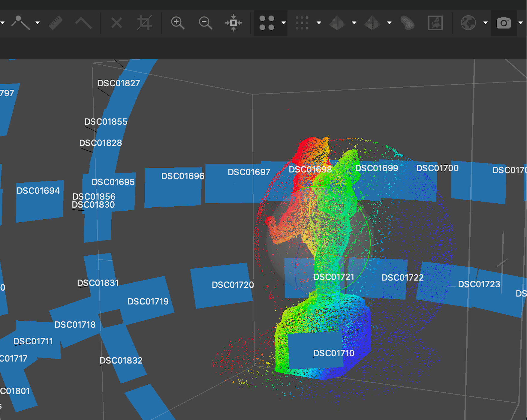The height and width of the screenshot is (420, 527).
Task: Click the DEM elevation view icon
Action: click(x=408, y=23)
